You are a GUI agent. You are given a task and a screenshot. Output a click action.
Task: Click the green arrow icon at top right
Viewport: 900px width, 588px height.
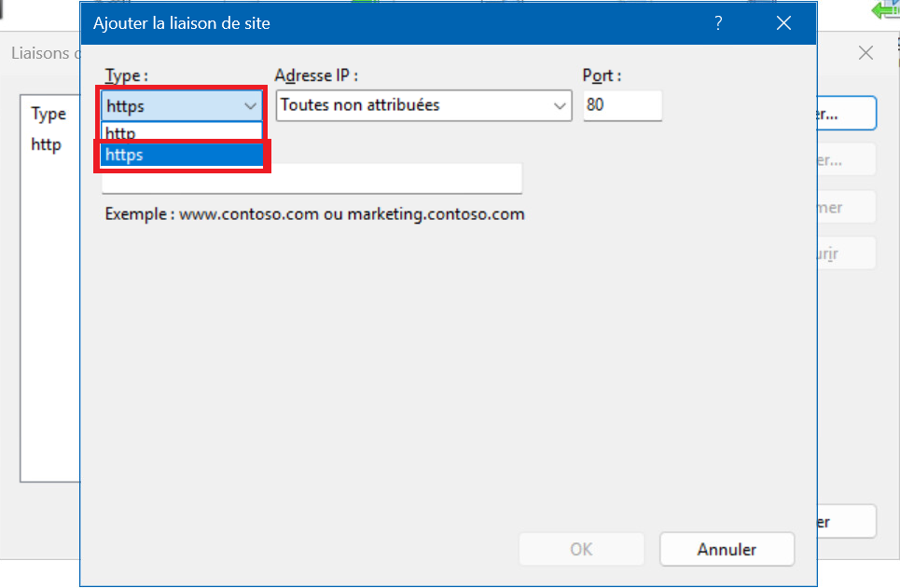(885, 9)
